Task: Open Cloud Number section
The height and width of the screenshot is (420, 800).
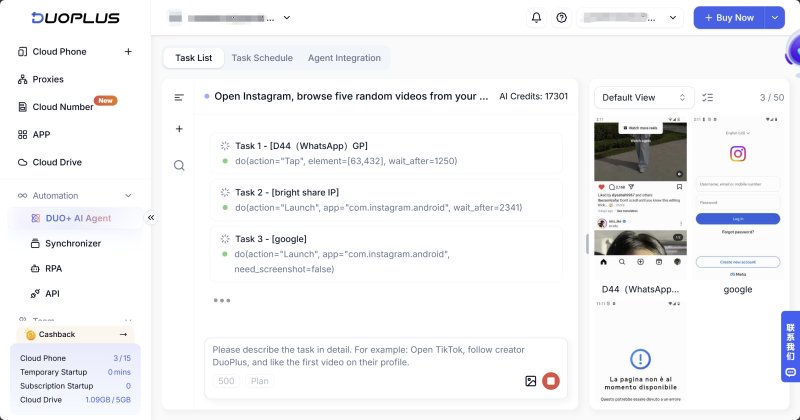Action: [x=63, y=107]
